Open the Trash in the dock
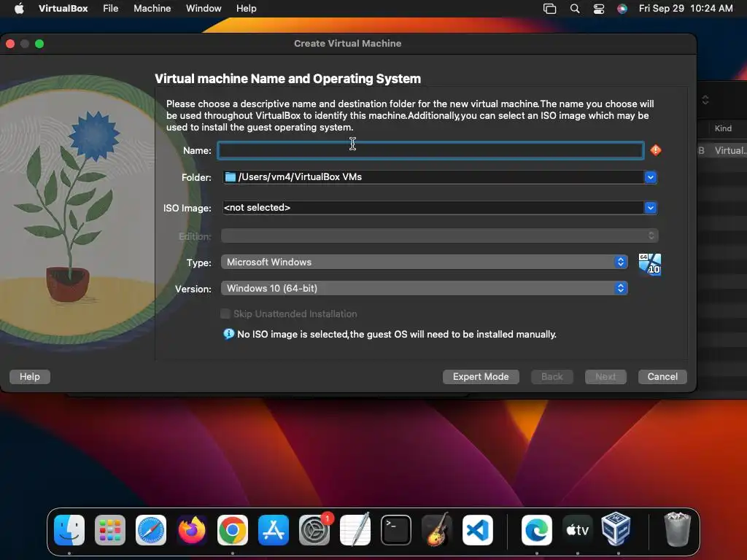Image resolution: width=747 pixels, height=560 pixels. 677,529
